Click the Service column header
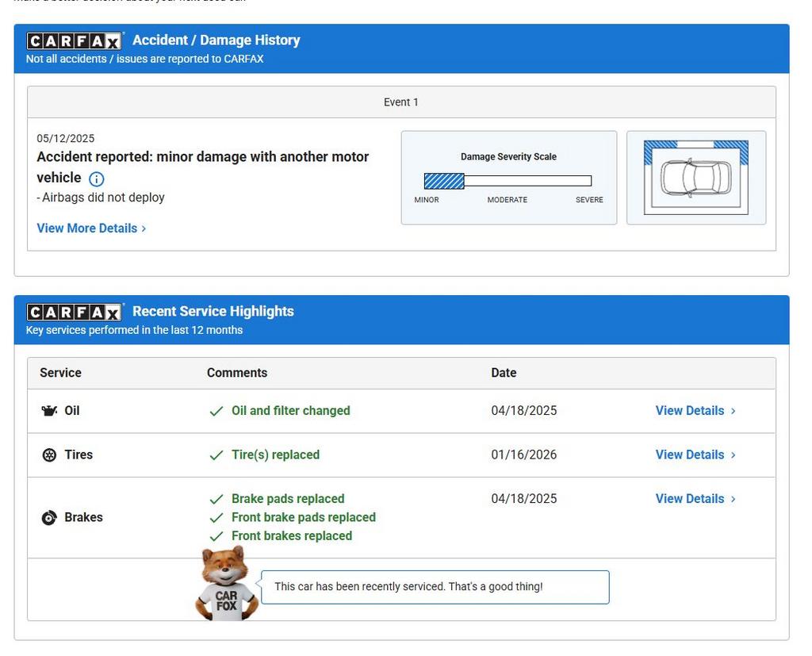Image resolution: width=812 pixels, height=656 pixels. pos(61,373)
